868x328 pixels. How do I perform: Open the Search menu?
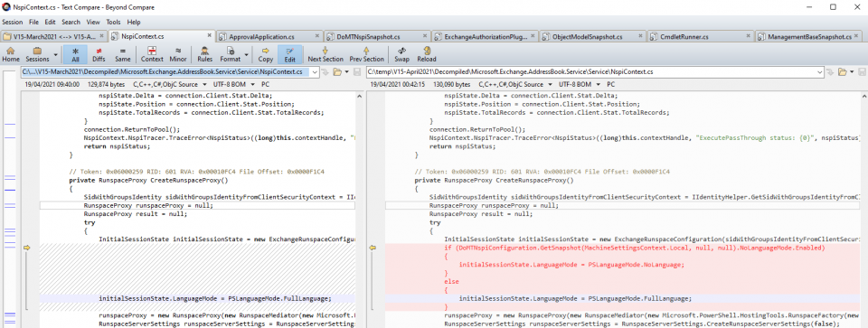pos(71,22)
